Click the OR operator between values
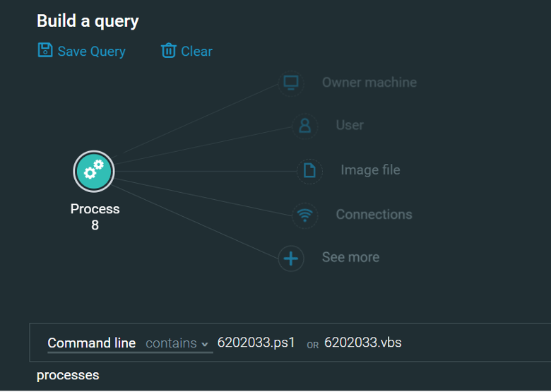The height and width of the screenshot is (392, 551). coord(312,345)
